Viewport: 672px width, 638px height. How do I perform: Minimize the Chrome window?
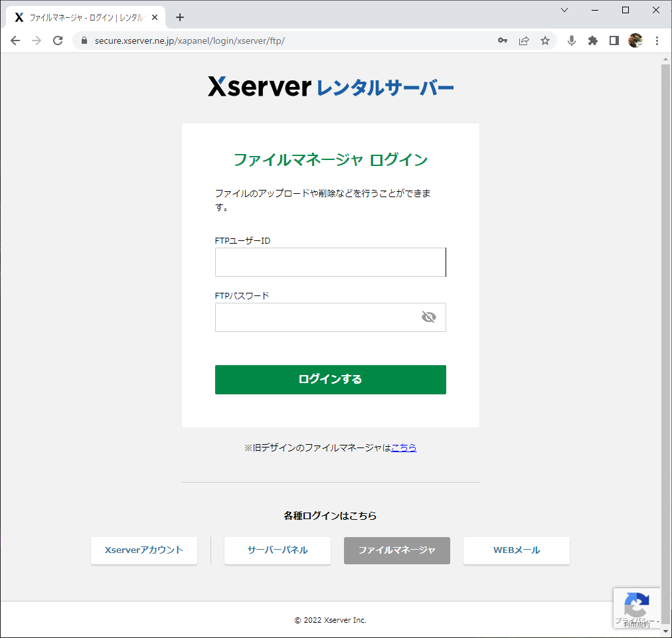click(x=595, y=10)
